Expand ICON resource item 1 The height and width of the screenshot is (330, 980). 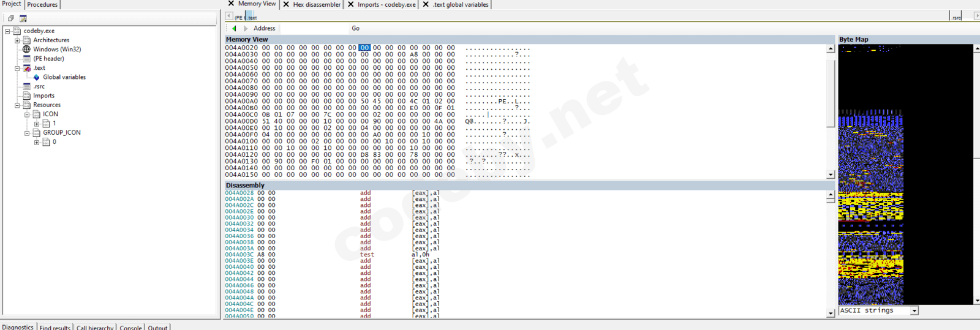pyautogui.click(x=37, y=124)
